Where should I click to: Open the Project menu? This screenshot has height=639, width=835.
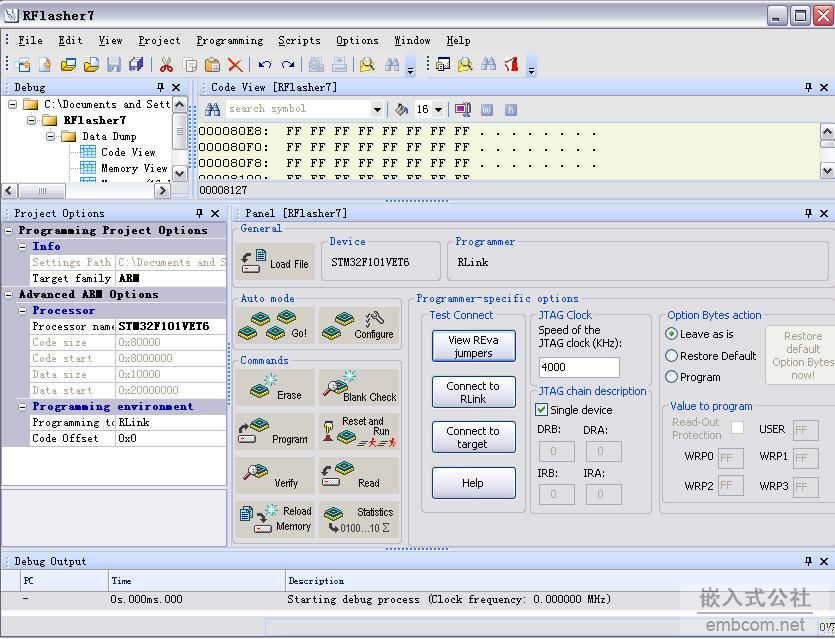tap(159, 40)
